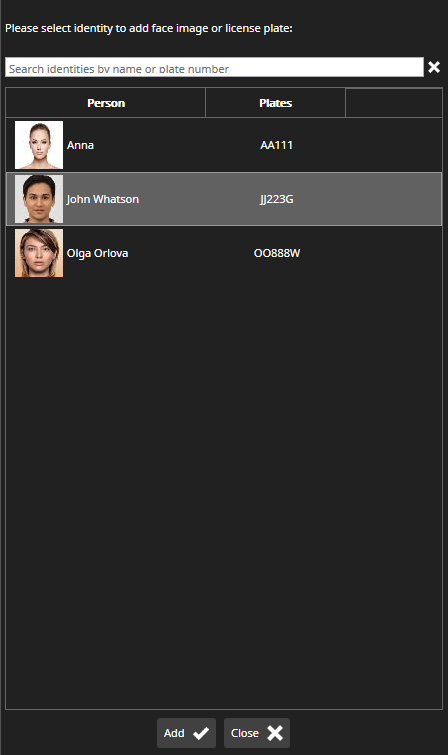
Task: Select John Whatson's face thumbnail
Action: coord(39,199)
